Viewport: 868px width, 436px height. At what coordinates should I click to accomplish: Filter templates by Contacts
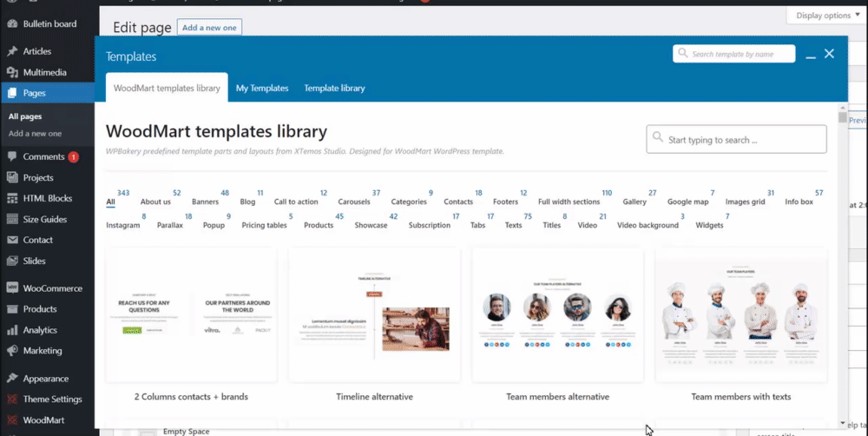(458, 202)
